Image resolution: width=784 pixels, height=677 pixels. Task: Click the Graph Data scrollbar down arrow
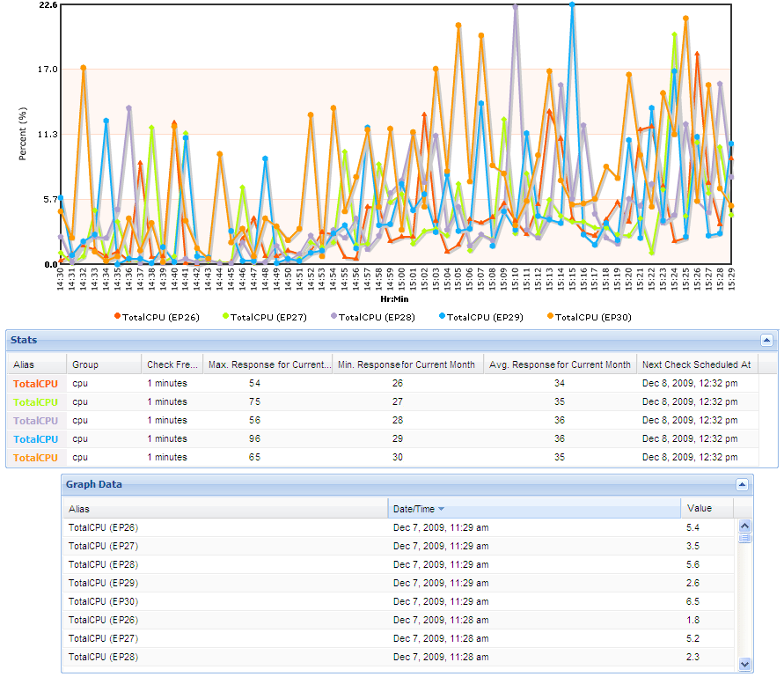pyautogui.click(x=745, y=664)
